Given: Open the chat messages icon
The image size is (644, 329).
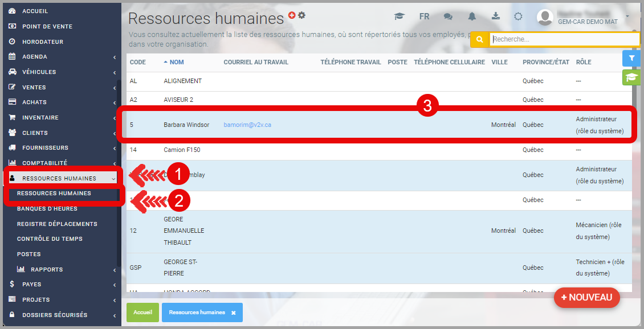Looking at the screenshot, I should click(x=449, y=17).
